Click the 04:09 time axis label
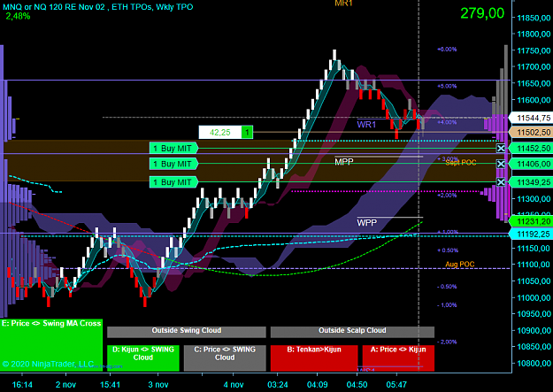553x392 pixels. pyautogui.click(x=317, y=385)
